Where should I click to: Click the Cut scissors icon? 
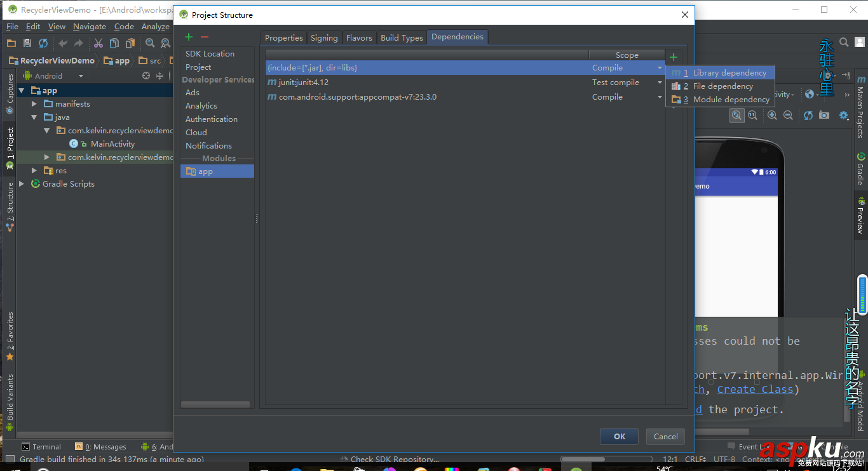tap(98, 43)
